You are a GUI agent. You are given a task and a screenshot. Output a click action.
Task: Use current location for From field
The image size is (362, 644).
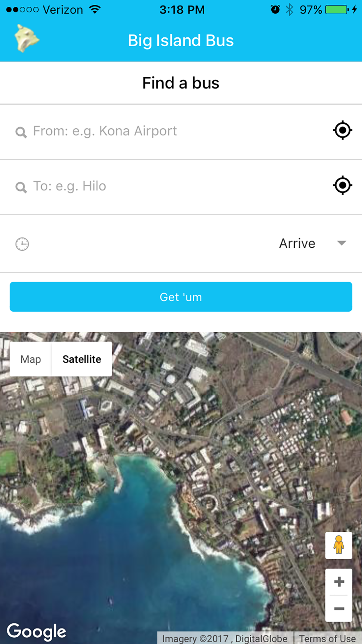tap(342, 130)
